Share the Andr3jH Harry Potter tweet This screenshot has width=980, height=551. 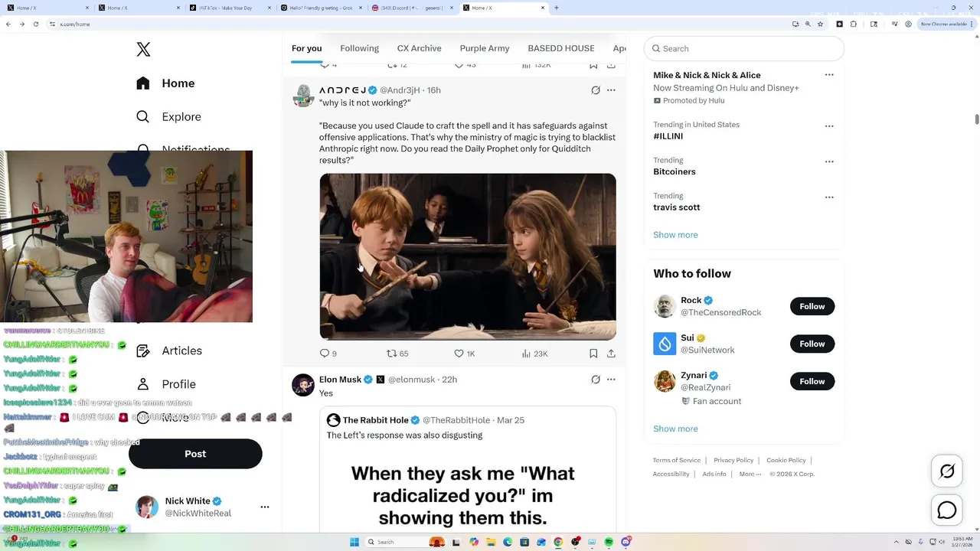pyautogui.click(x=611, y=354)
